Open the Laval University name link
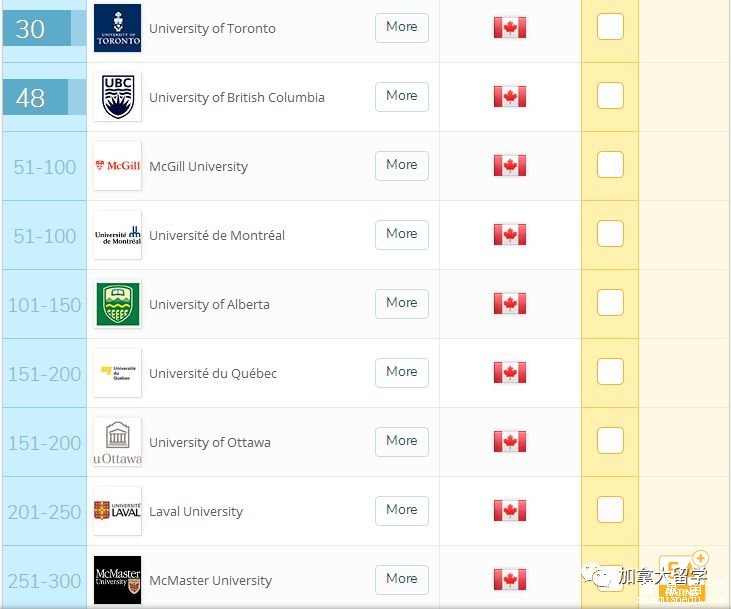This screenshot has width=731, height=609. point(196,511)
